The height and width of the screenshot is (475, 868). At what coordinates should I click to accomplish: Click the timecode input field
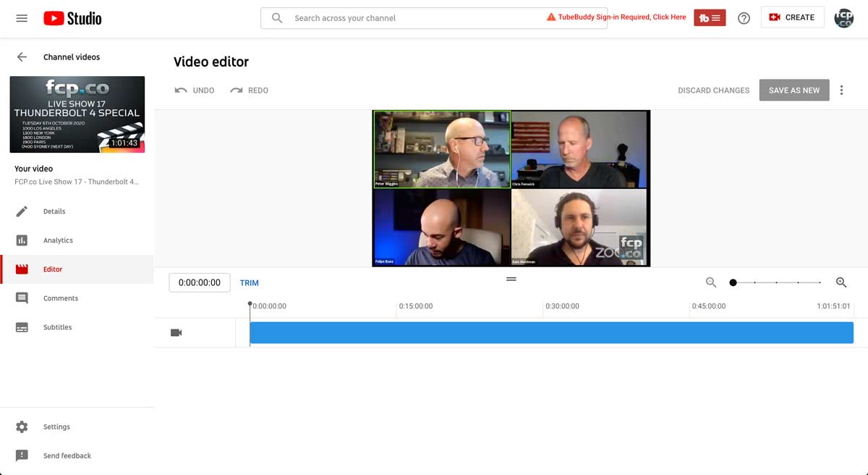200,282
